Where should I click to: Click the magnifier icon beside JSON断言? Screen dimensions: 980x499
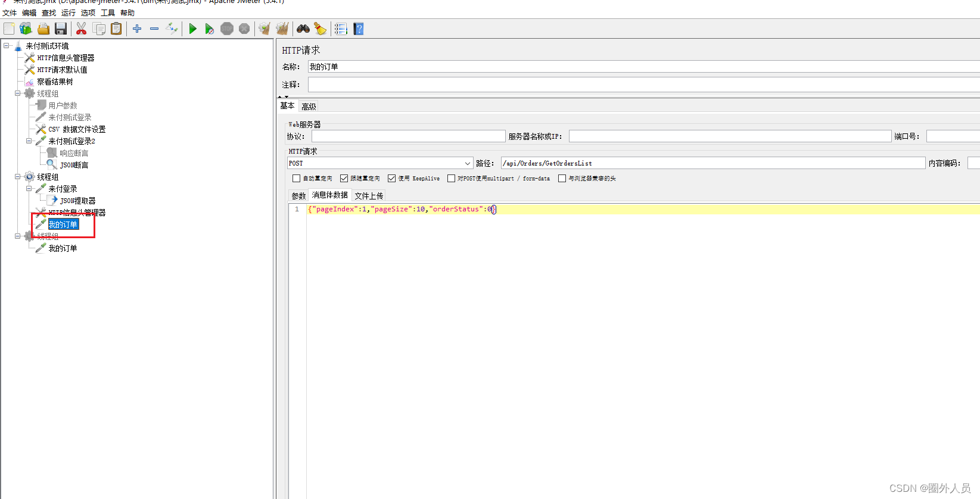[52, 164]
